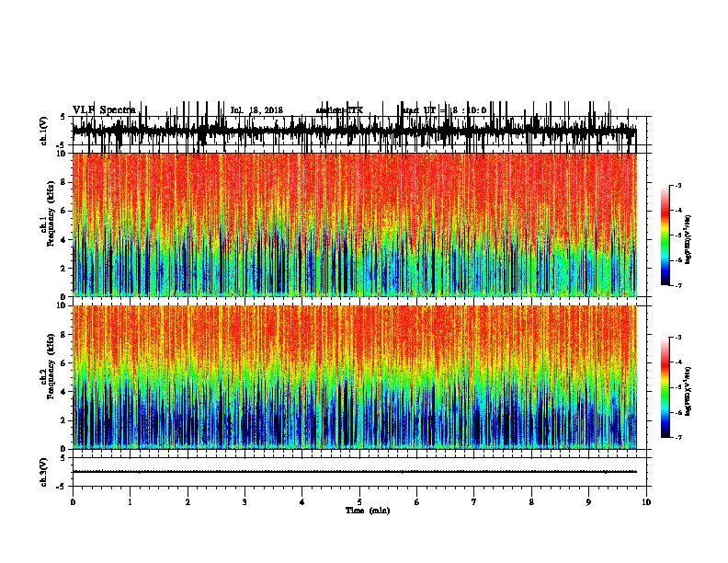Image resolution: width=728 pixels, height=563 pixels.
Task: Click the ch.3(V) axis label
Action: tap(44, 472)
